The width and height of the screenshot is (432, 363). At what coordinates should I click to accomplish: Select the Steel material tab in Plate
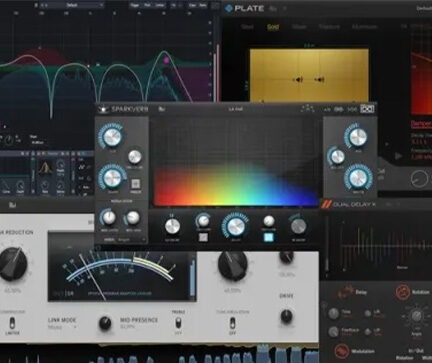pyautogui.click(x=247, y=27)
